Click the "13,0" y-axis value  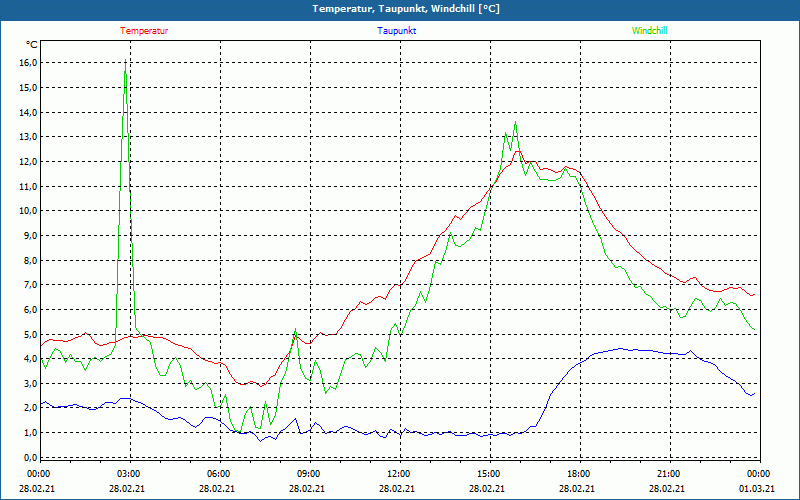29,137
